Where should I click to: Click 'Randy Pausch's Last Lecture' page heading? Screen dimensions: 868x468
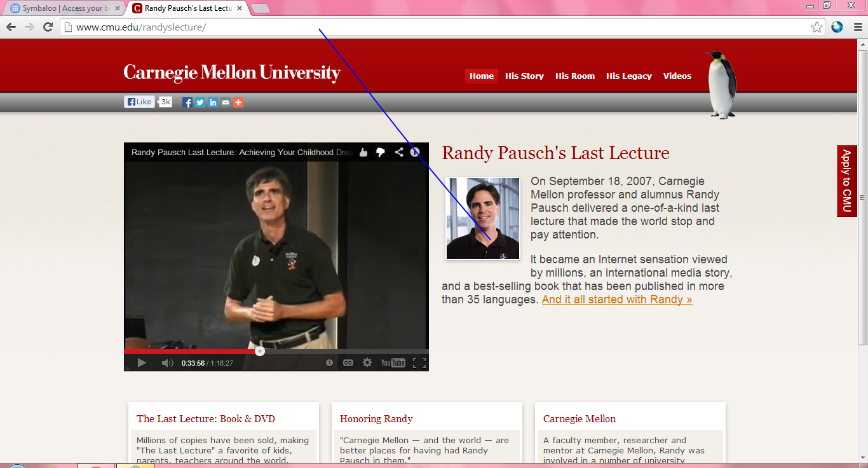click(556, 153)
